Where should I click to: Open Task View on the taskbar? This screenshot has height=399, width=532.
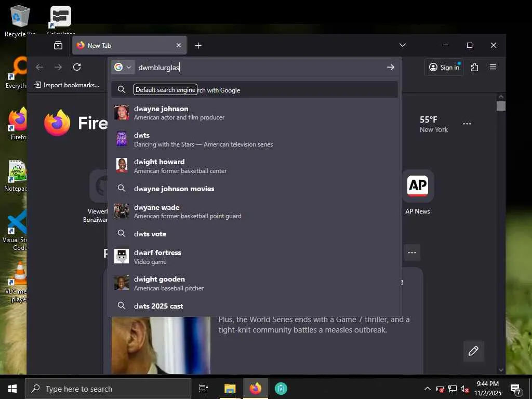(204, 389)
